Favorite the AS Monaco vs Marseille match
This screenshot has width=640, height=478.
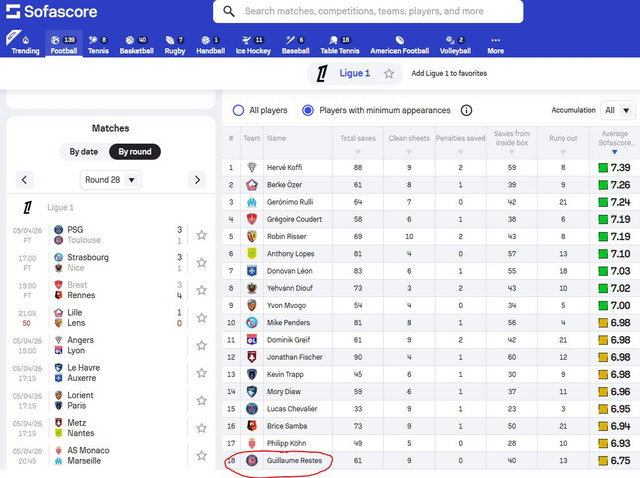[201, 456]
